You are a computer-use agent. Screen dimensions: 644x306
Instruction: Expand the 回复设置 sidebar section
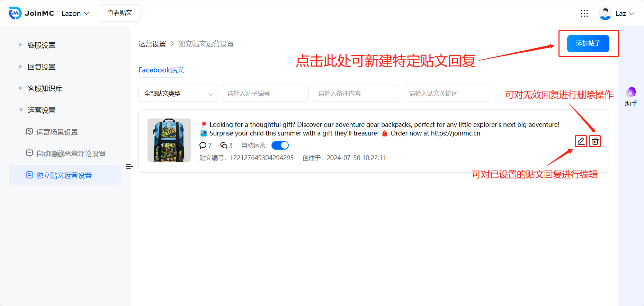pos(41,67)
